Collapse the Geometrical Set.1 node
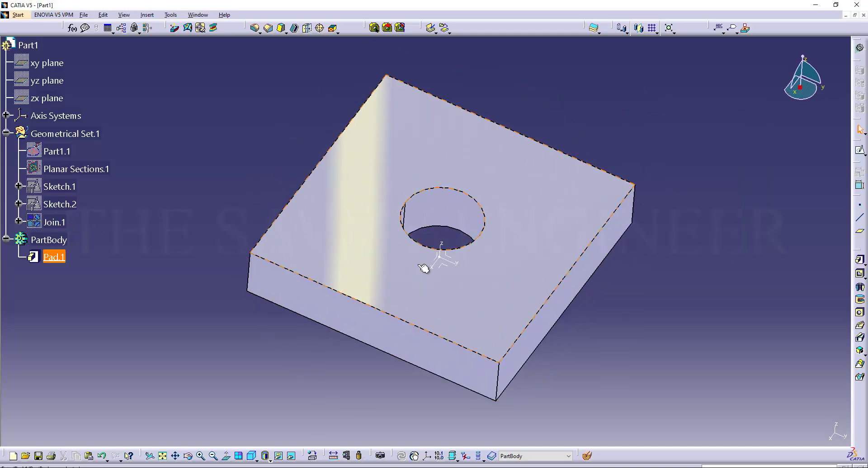868x468 pixels. [6, 133]
